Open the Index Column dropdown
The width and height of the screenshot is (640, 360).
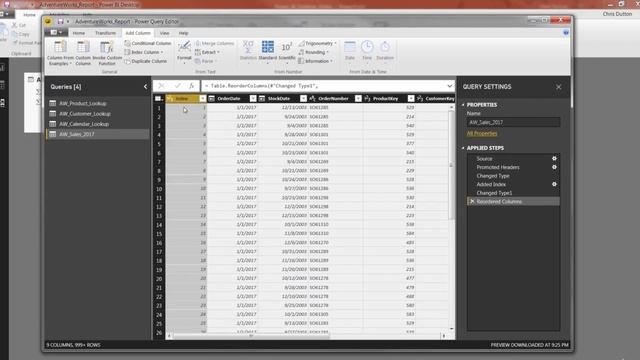point(144,52)
